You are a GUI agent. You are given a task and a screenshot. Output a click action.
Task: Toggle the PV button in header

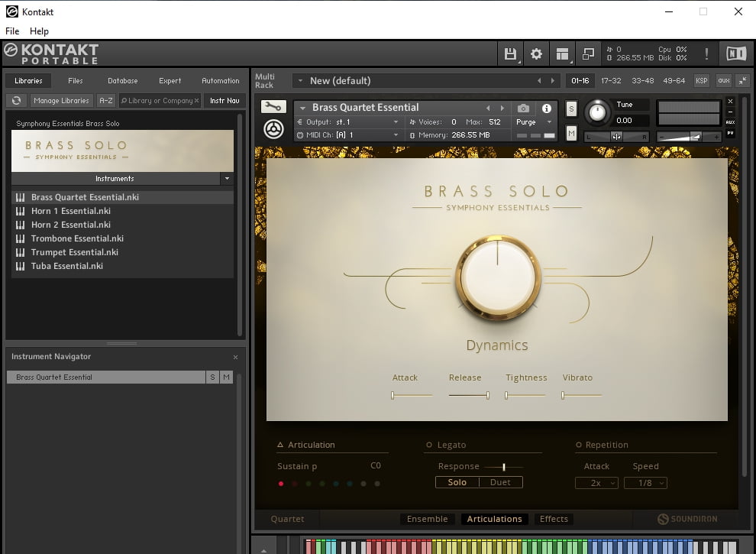731,133
